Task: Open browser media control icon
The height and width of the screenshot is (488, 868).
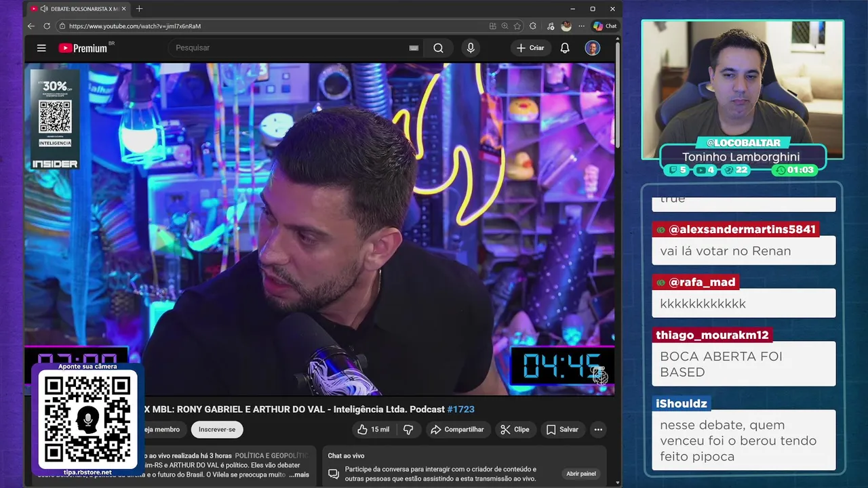Action: coord(551,26)
